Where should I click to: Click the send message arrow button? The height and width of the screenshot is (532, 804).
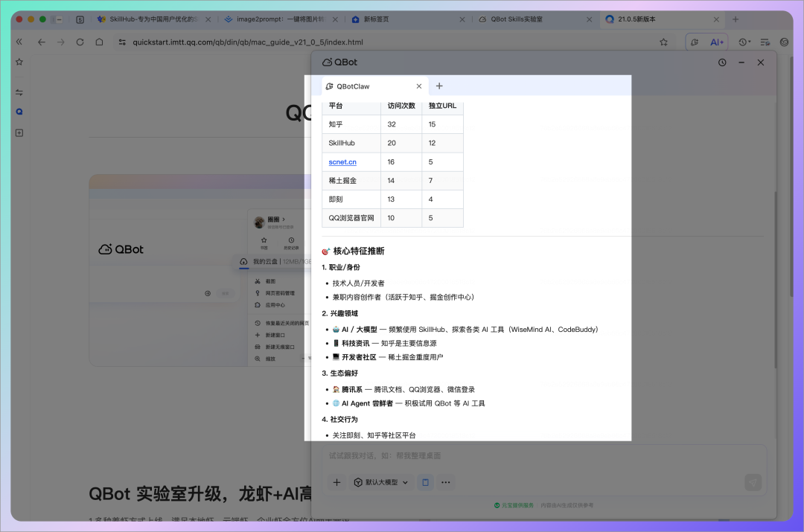(753, 482)
